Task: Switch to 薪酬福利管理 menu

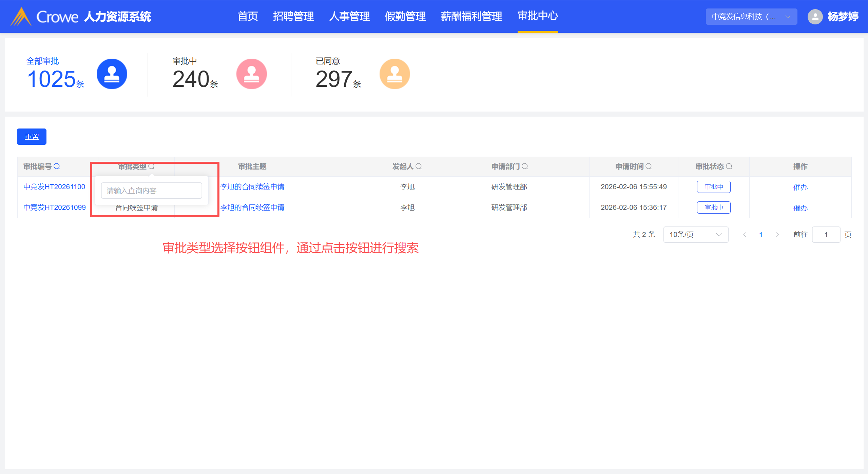Action: (471, 16)
